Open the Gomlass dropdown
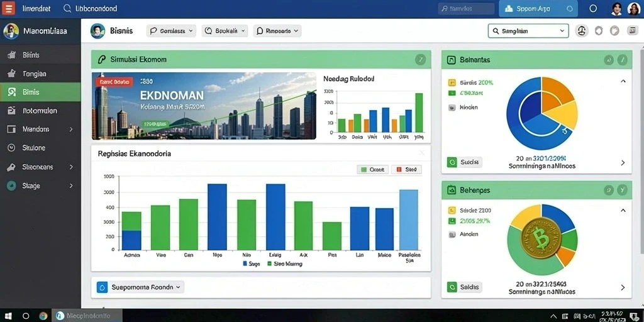The height and width of the screenshot is (322, 644). (171, 31)
